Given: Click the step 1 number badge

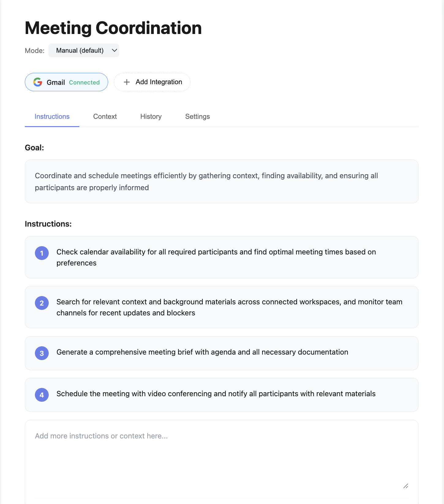Looking at the screenshot, I should point(42,253).
